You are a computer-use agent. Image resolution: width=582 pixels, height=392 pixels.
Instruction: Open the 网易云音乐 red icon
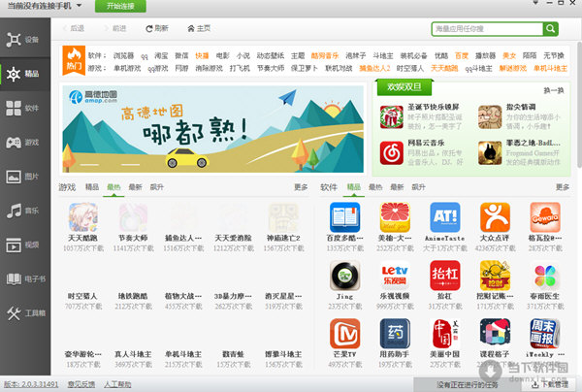pyautogui.click(x=392, y=153)
